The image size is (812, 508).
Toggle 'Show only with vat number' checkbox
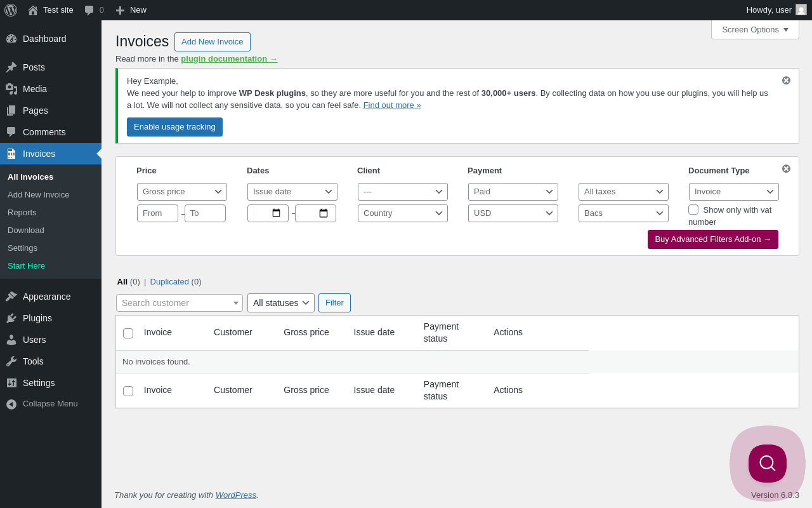[693, 210]
